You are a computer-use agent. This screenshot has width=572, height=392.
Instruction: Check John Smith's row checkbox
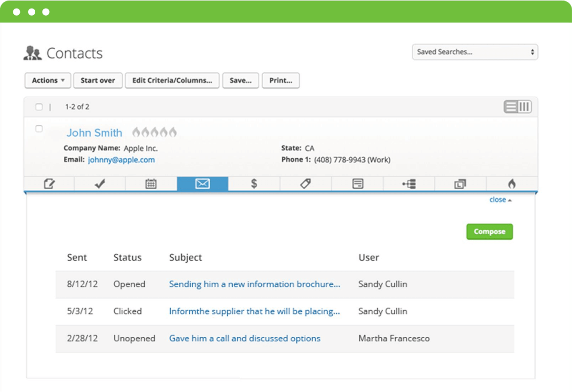click(x=39, y=129)
